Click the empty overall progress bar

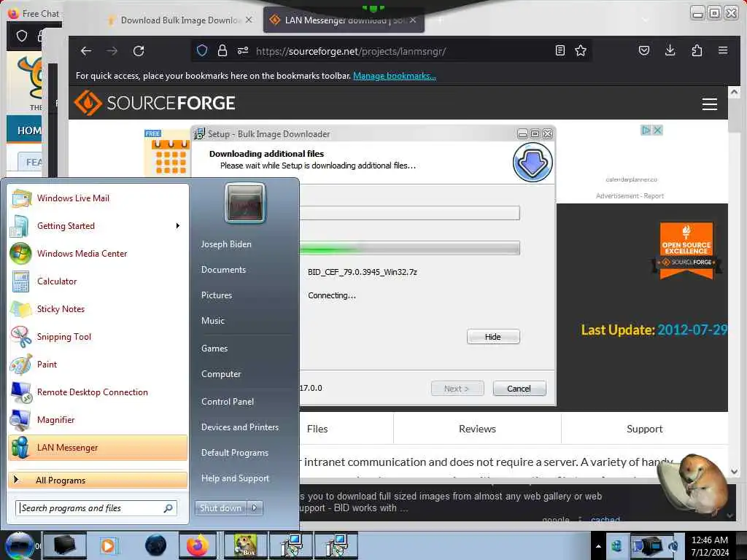coord(410,213)
